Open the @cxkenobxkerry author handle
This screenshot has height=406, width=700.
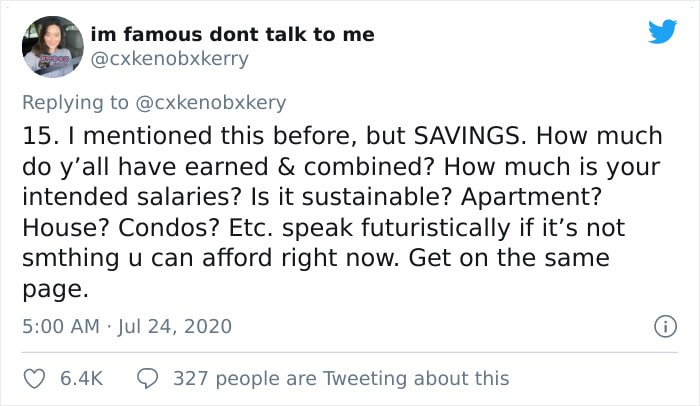point(170,59)
